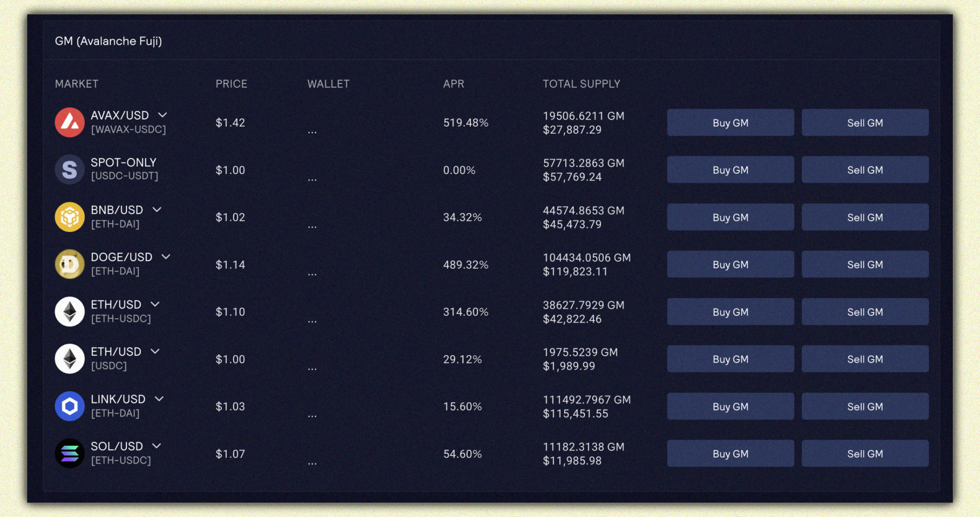Click the BNB yellow token icon
Viewport: 980px width, 517px height.
coord(69,217)
